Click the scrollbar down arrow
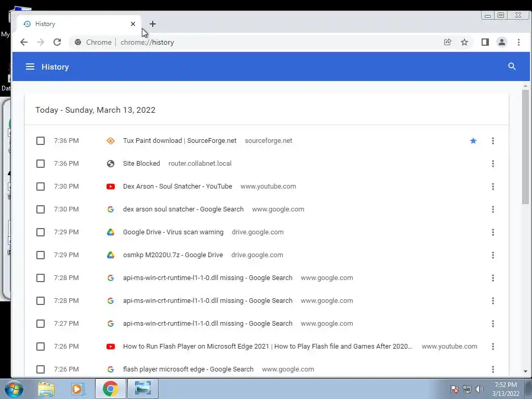Screen dimensions: 532x399 tap(526, 371)
